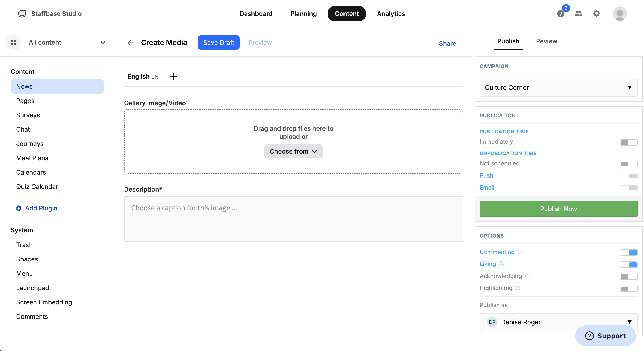Screen dimensions: 644x351
Task: Open the Support chat button
Action: click(x=605, y=336)
